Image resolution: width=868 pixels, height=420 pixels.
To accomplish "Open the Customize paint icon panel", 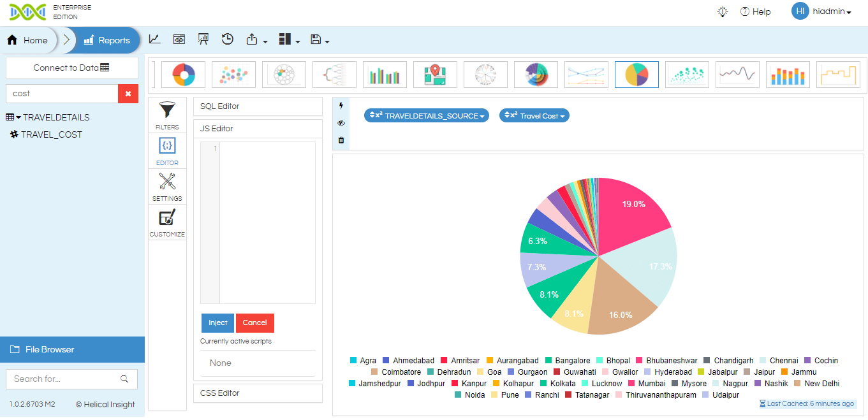I will pos(167,218).
